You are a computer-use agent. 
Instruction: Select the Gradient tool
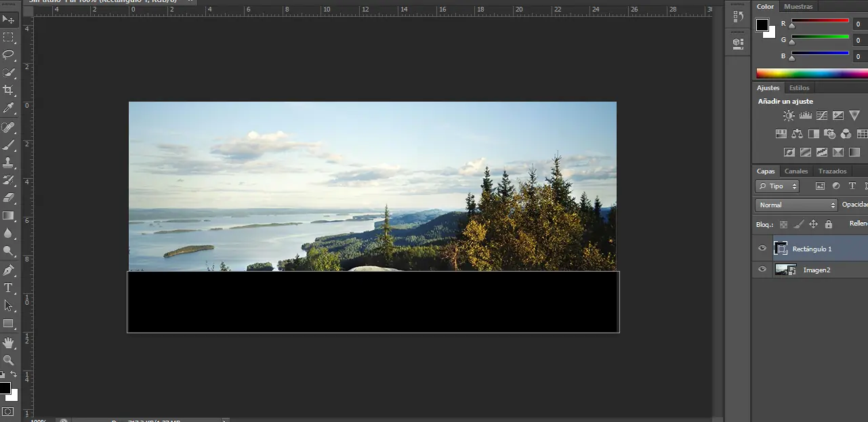8,215
